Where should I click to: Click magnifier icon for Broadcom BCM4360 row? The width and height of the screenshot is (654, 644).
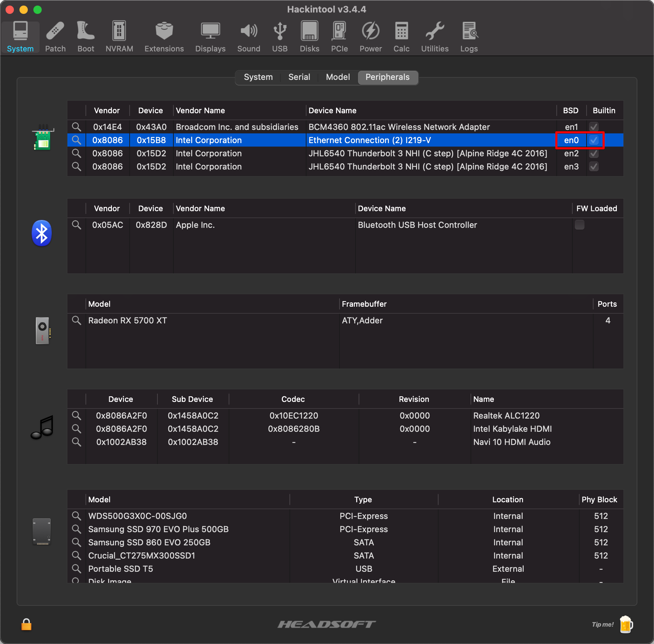tap(76, 127)
